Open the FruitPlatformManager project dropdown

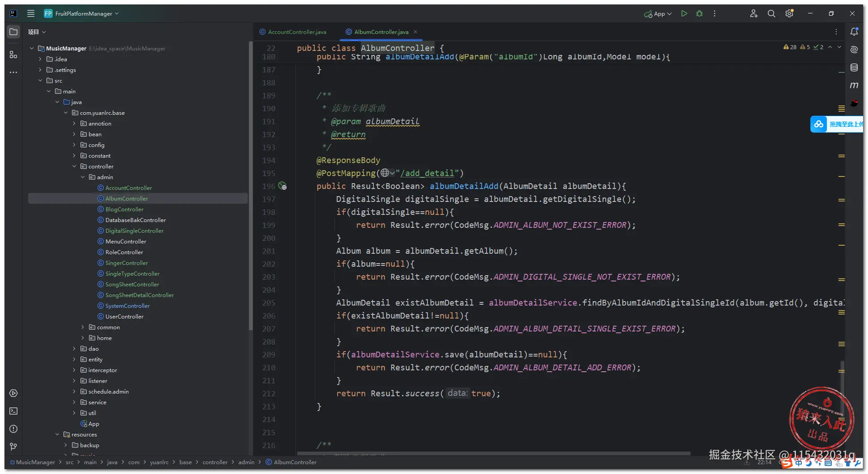point(81,13)
